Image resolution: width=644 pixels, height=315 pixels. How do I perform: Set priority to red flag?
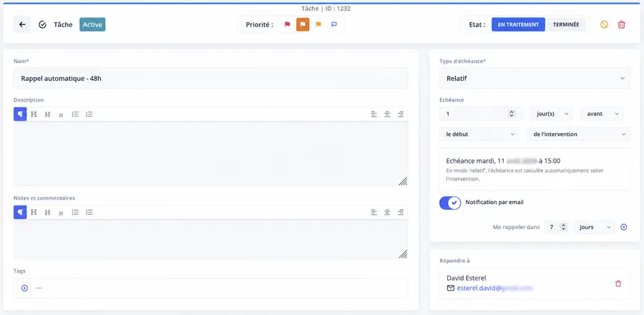pyautogui.click(x=287, y=24)
